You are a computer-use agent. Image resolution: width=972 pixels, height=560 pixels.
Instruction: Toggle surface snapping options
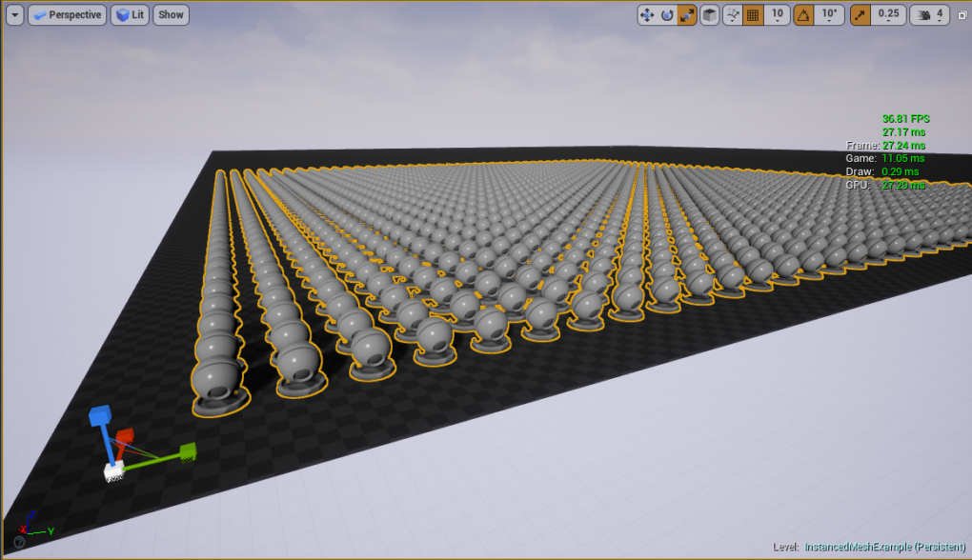pyautogui.click(x=733, y=15)
